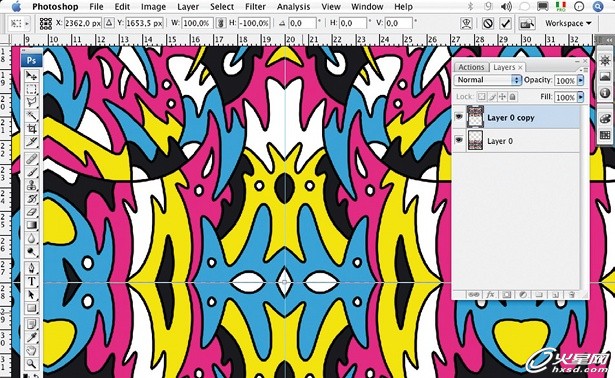Select the Magic Wand tool
Screen dimensions: 615x378
point(31,115)
